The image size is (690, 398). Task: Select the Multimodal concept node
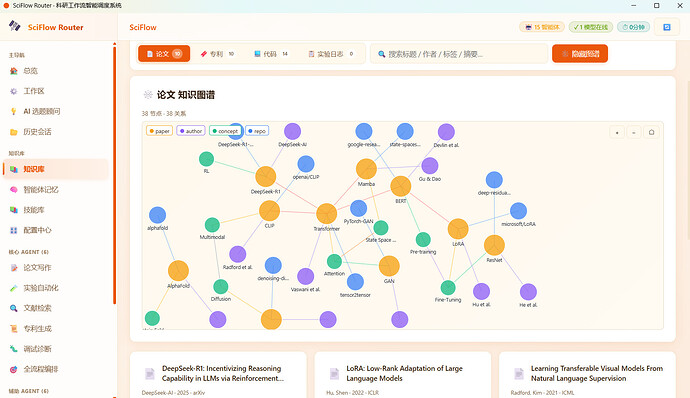[212, 225]
